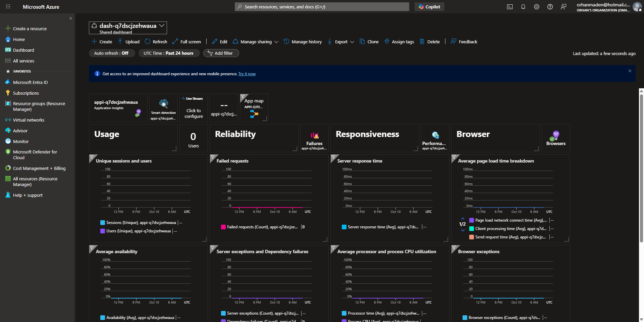644x322 pixels.
Task: Toggle the Auto refresh setting
Action: (x=112, y=53)
